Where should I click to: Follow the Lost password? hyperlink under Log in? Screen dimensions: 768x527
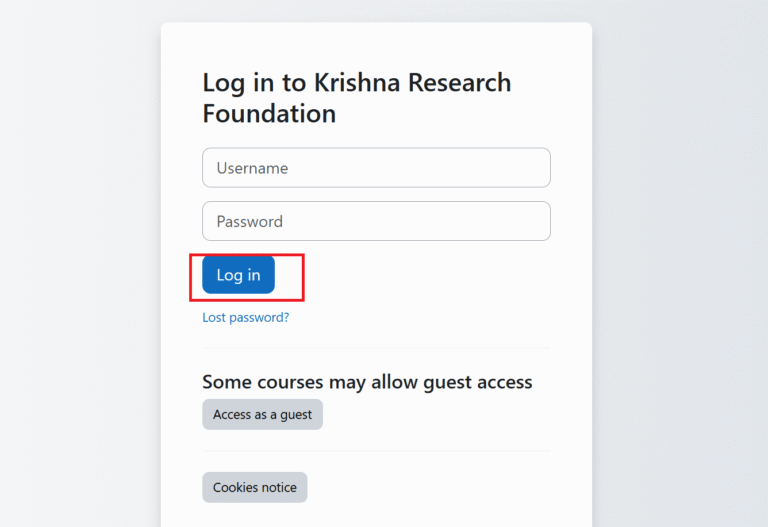click(x=245, y=318)
